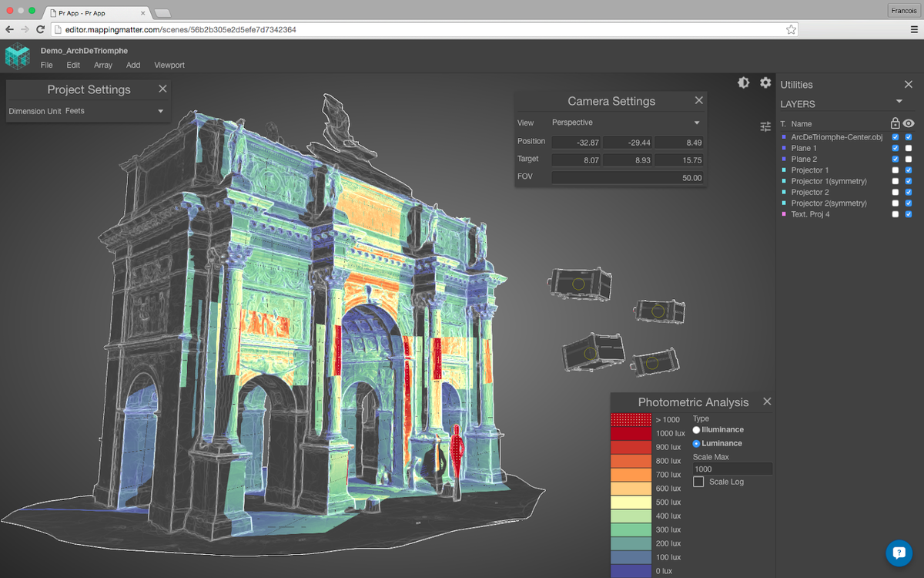Open the Viewport menu
Viewport: 924px width, 578px height.
(x=169, y=66)
